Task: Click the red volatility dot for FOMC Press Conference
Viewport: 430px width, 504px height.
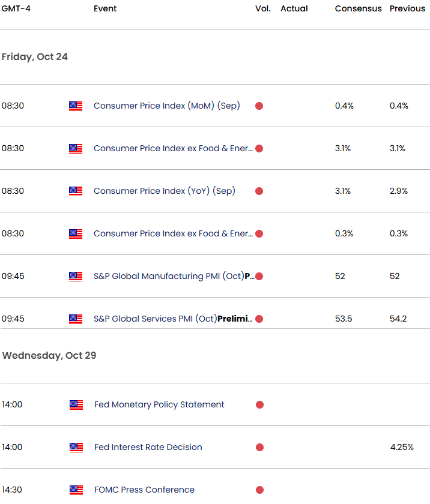Action: click(x=259, y=490)
